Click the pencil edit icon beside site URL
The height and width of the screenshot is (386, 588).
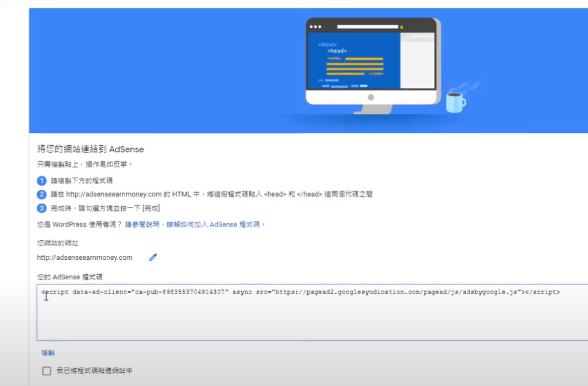click(153, 257)
